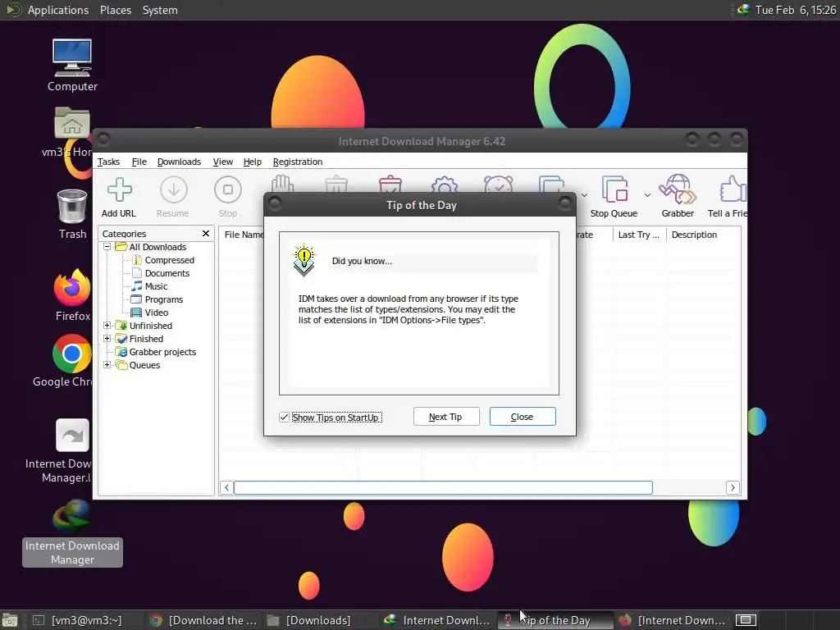Screen dimensions: 840x630
Task: Switch to Download the... Chrome taskbar item
Action: pos(203,620)
